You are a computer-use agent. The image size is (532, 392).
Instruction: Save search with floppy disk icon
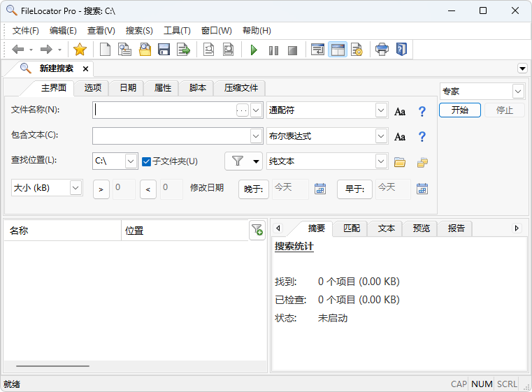click(x=164, y=50)
